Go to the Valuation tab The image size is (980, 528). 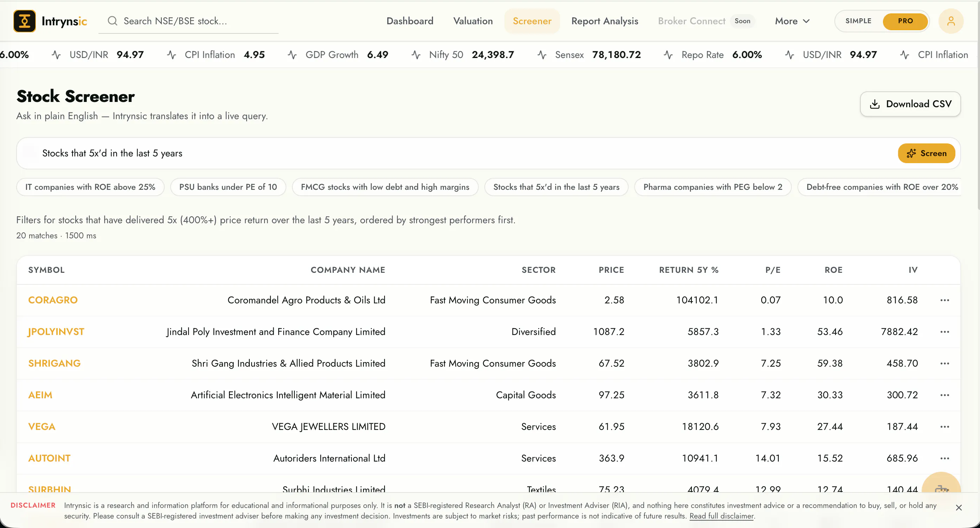(473, 21)
